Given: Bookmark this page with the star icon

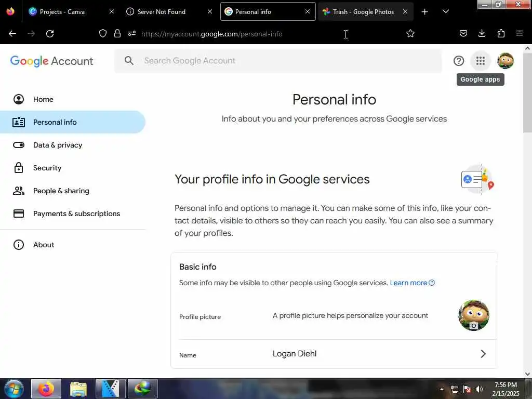Looking at the screenshot, I should pyautogui.click(x=410, y=34).
